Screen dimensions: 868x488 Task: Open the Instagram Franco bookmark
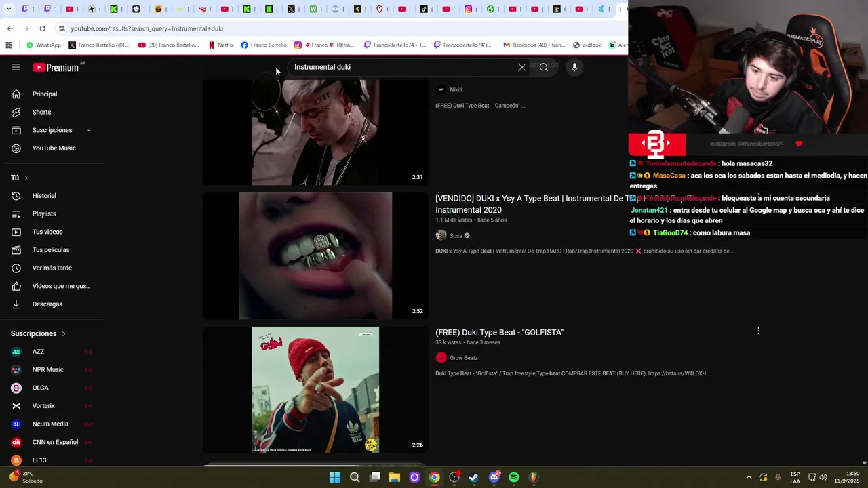(324, 45)
